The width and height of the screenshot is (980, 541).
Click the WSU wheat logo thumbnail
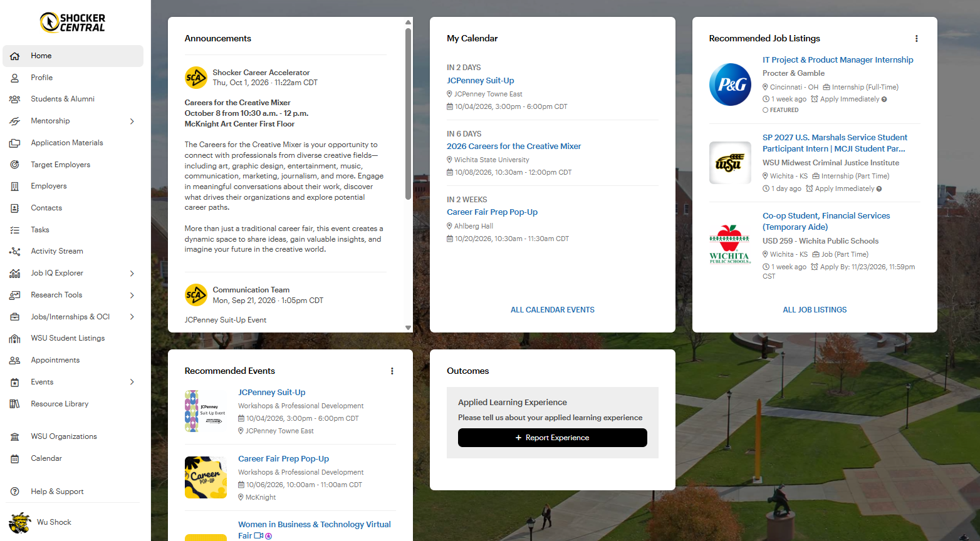point(730,163)
